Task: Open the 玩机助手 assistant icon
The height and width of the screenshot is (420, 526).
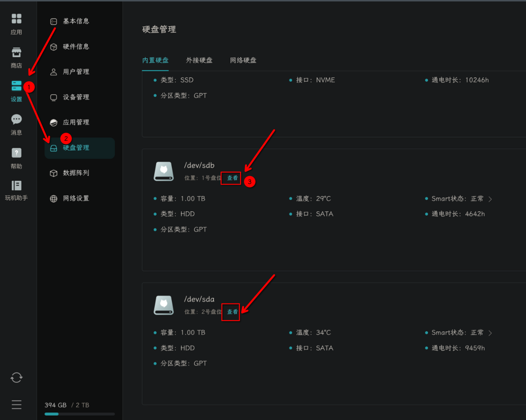Action: tap(16, 185)
